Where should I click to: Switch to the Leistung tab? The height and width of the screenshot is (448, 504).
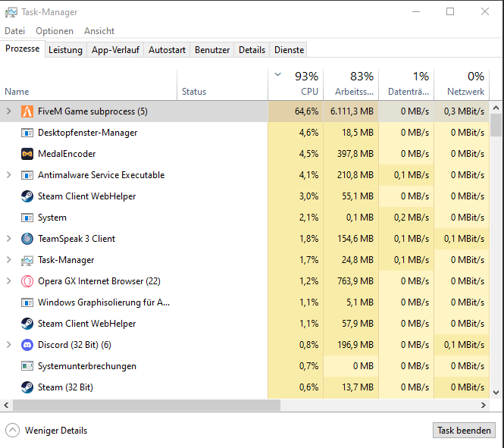(x=66, y=50)
